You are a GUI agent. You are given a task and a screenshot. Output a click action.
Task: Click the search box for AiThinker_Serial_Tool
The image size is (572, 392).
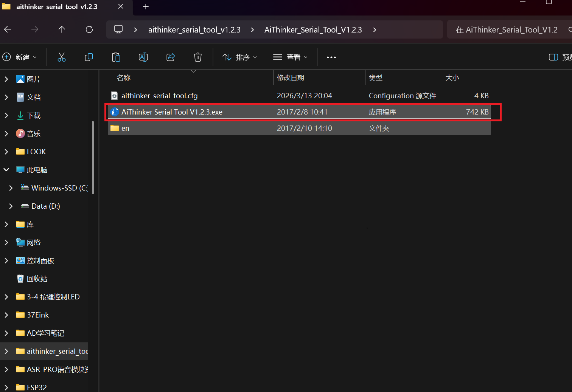tap(509, 29)
